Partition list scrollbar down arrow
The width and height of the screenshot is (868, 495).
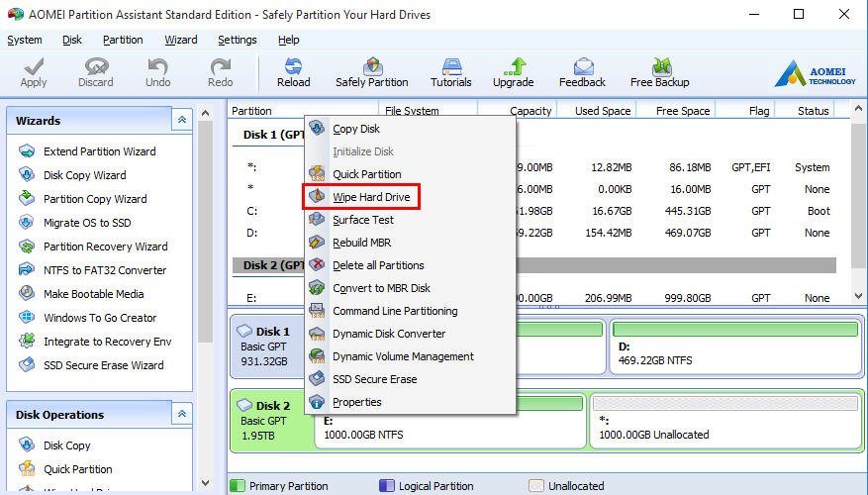tap(858, 296)
